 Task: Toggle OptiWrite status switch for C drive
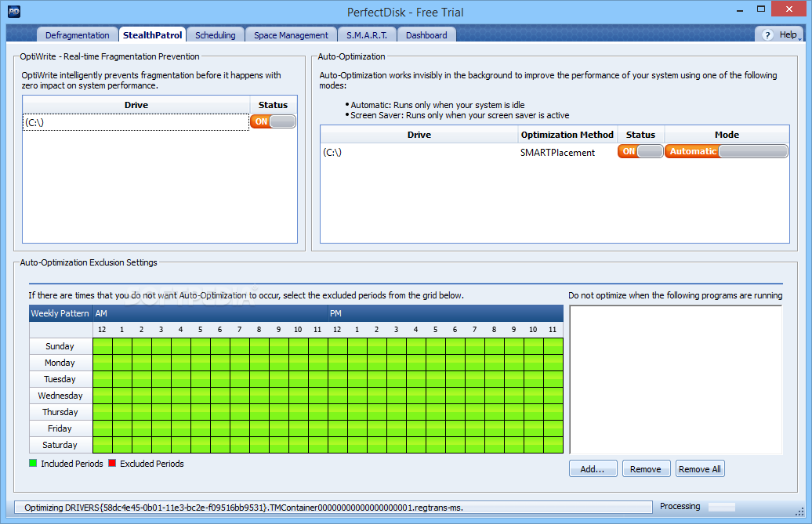coord(273,121)
